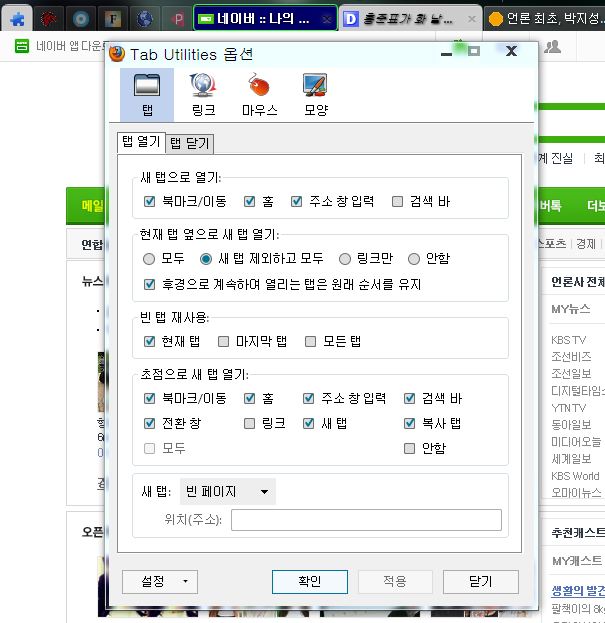Select the P pinned tab
Image resolution: width=605 pixels, height=623 pixels.
click(177, 19)
